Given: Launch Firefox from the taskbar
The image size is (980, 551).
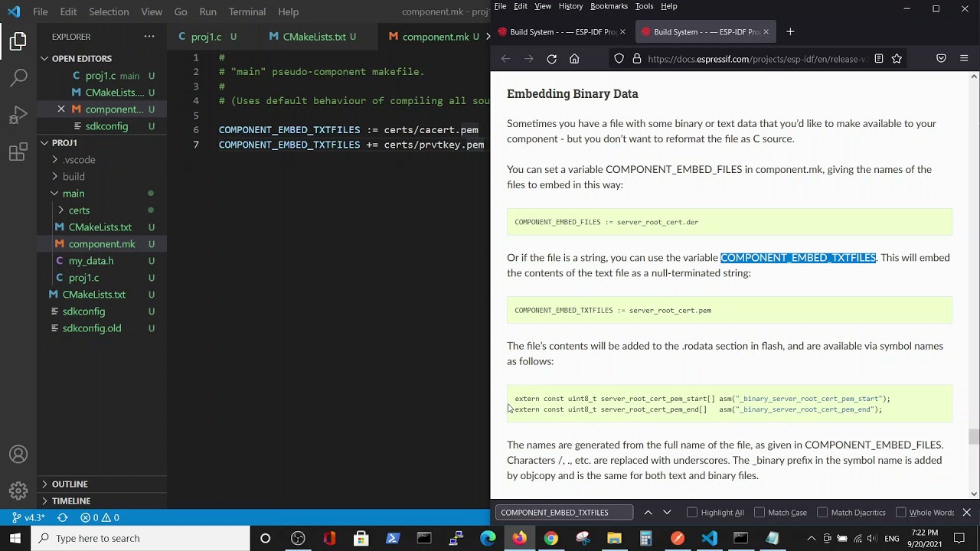Looking at the screenshot, I should (520, 539).
